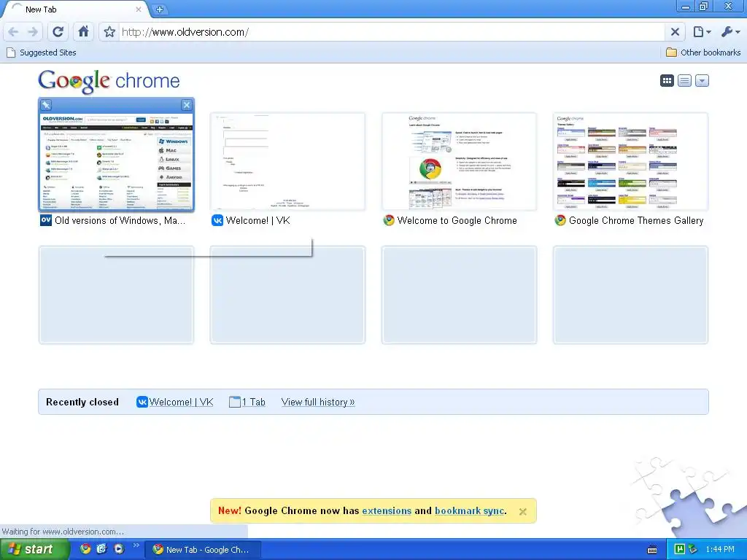Image resolution: width=747 pixels, height=560 pixels.
Task: Click the Old versions of Windows title link
Action: 120,220
